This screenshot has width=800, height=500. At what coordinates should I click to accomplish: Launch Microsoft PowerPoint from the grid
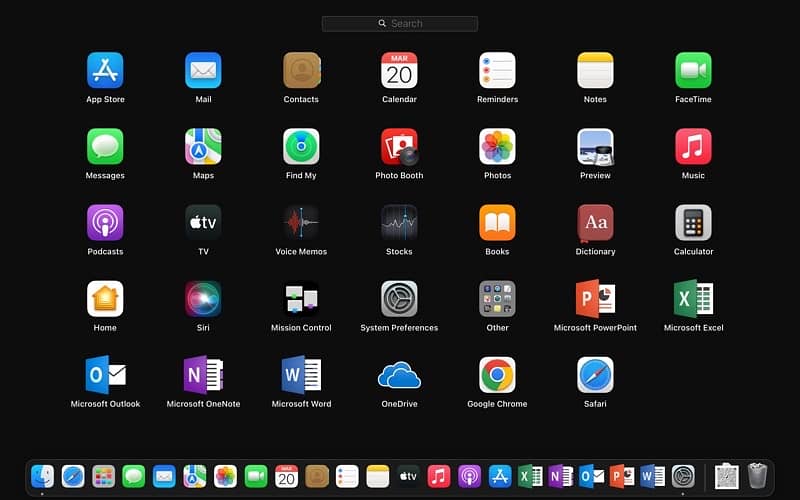click(595, 299)
